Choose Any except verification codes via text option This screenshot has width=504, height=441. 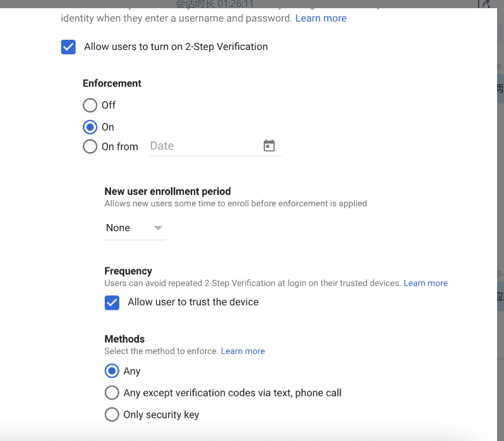pyautogui.click(x=112, y=392)
